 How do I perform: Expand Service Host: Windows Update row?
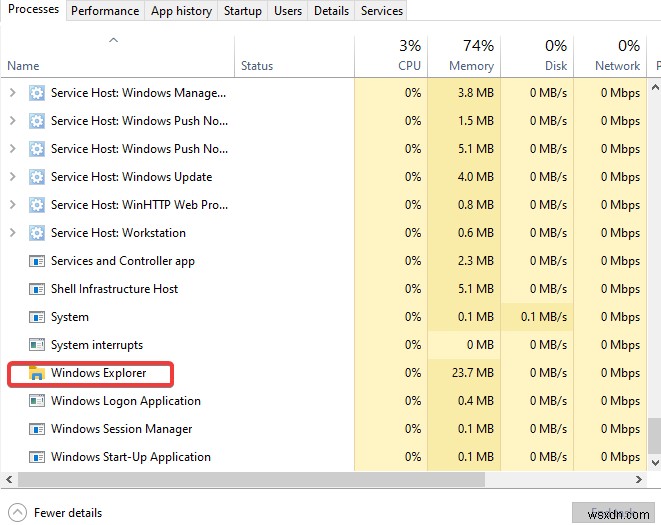point(13,177)
